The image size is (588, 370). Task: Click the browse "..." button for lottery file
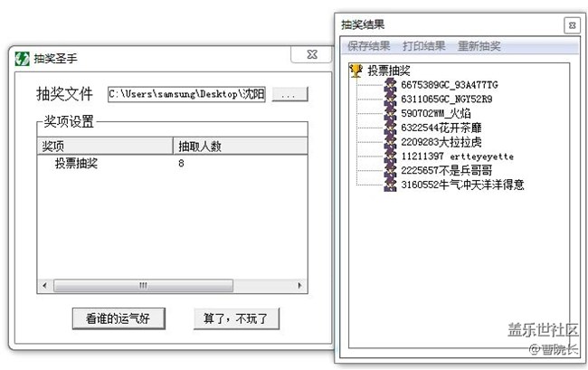[x=290, y=94]
